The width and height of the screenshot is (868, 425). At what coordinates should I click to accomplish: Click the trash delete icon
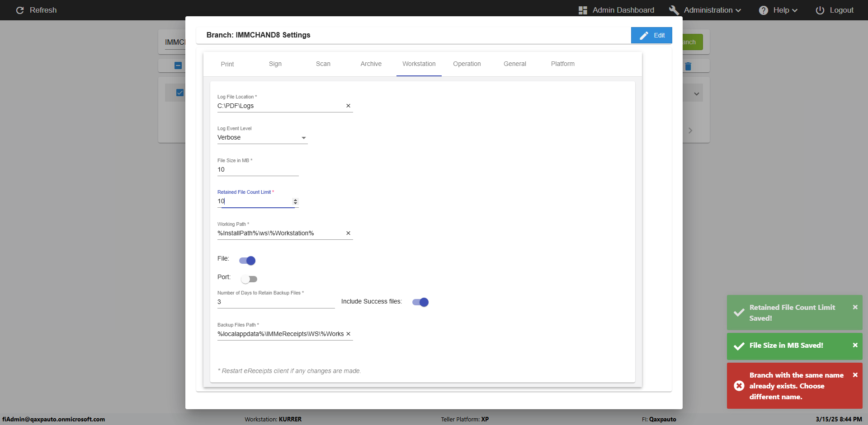click(x=688, y=66)
